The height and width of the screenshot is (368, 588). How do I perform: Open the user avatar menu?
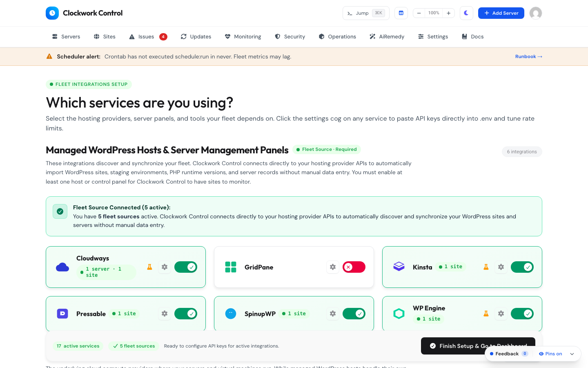click(536, 13)
